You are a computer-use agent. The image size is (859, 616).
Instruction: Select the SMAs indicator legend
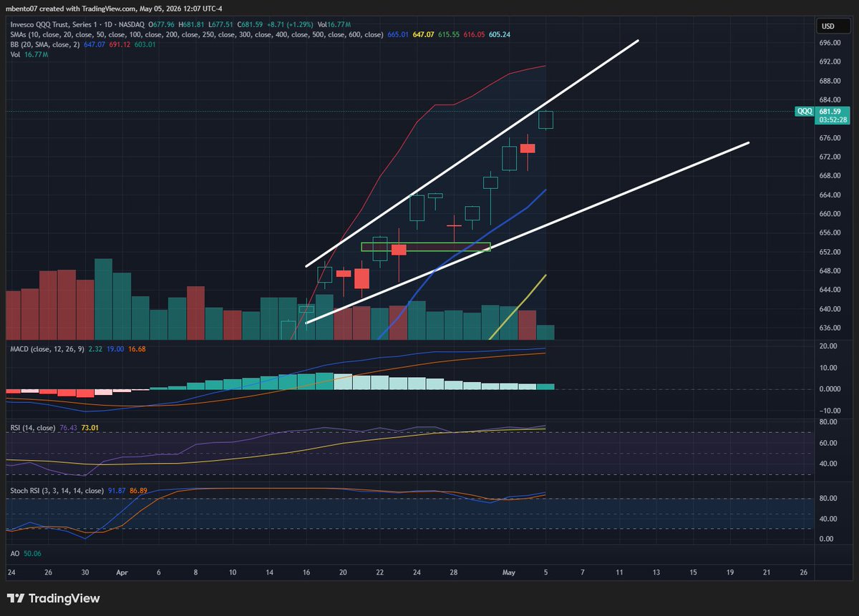[x=196, y=35]
